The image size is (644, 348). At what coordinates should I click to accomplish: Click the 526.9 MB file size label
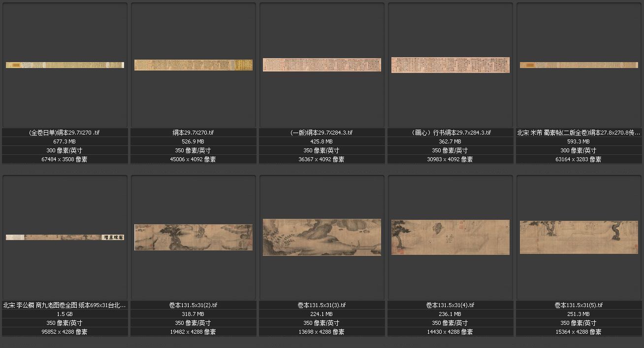(193, 141)
